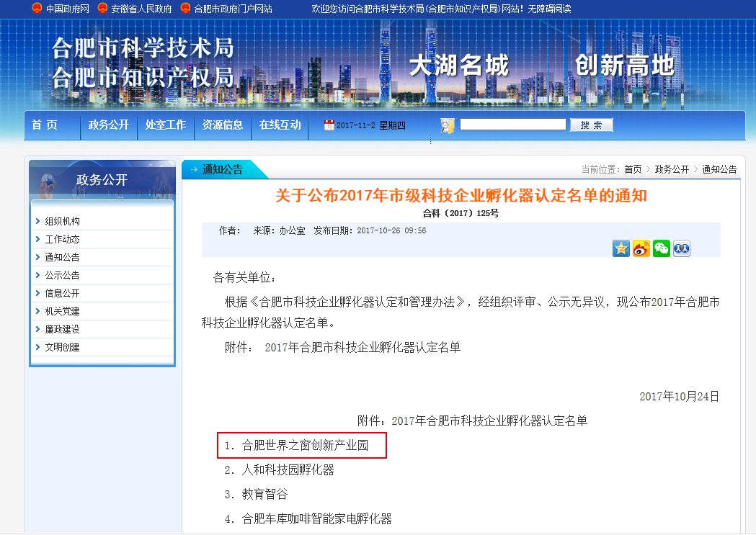Click the 政务公开 sidebar panel header
Viewport: 756px width, 535px height.
[x=102, y=179]
